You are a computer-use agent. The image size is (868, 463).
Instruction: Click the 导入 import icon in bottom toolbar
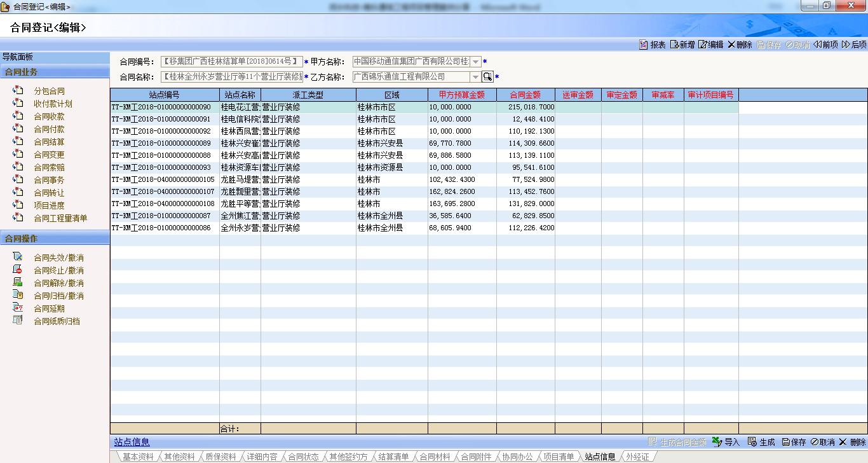tap(717, 442)
